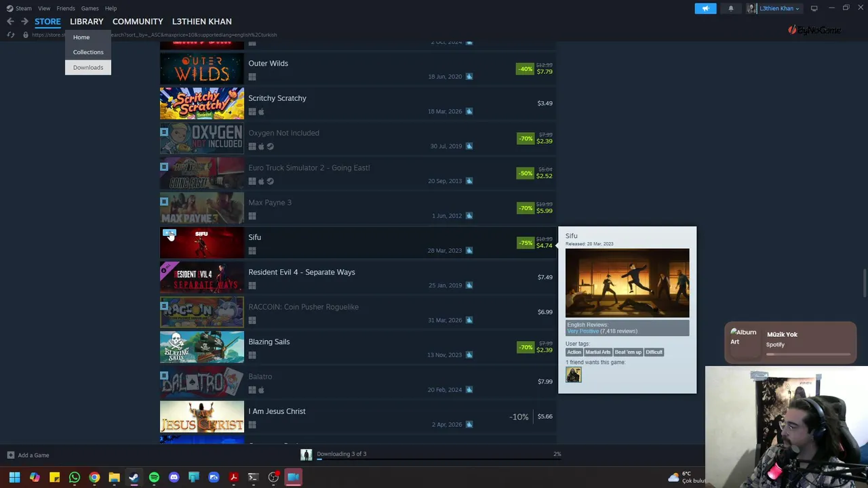Select the Martial Arts tag
This screenshot has width=868, height=488.
point(598,352)
